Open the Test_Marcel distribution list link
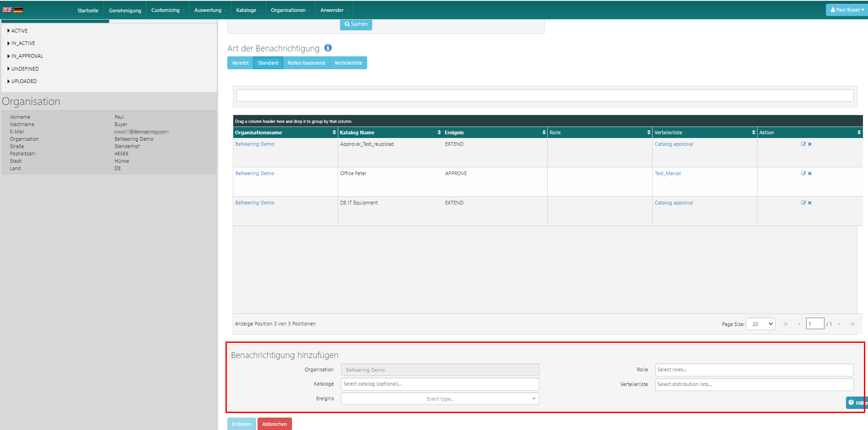Viewport: 868px width, 430px height. click(667, 173)
